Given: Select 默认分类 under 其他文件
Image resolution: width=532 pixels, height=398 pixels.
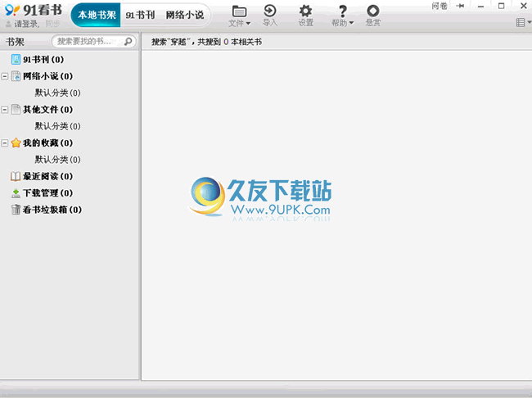Looking at the screenshot, I should click(x=57, y=126).
